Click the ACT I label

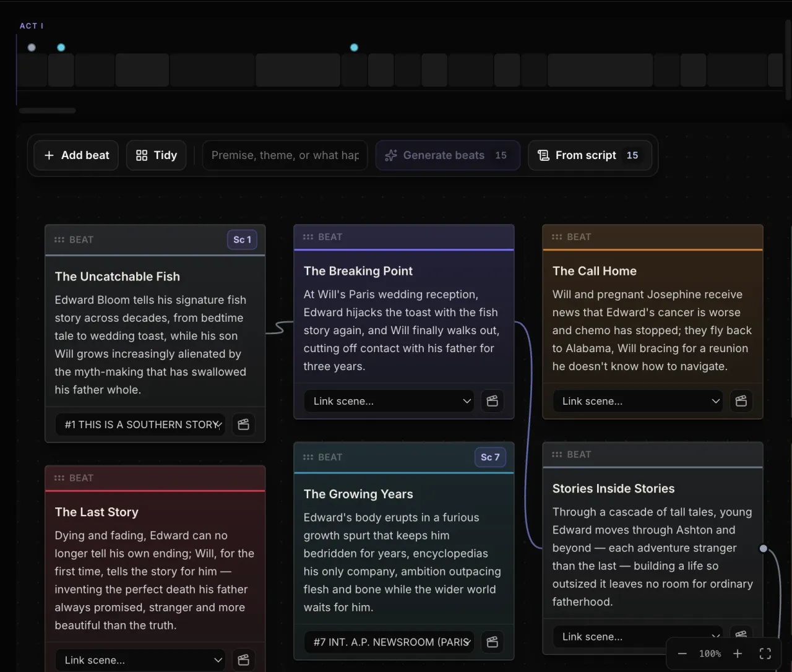[x=32, y=26]
